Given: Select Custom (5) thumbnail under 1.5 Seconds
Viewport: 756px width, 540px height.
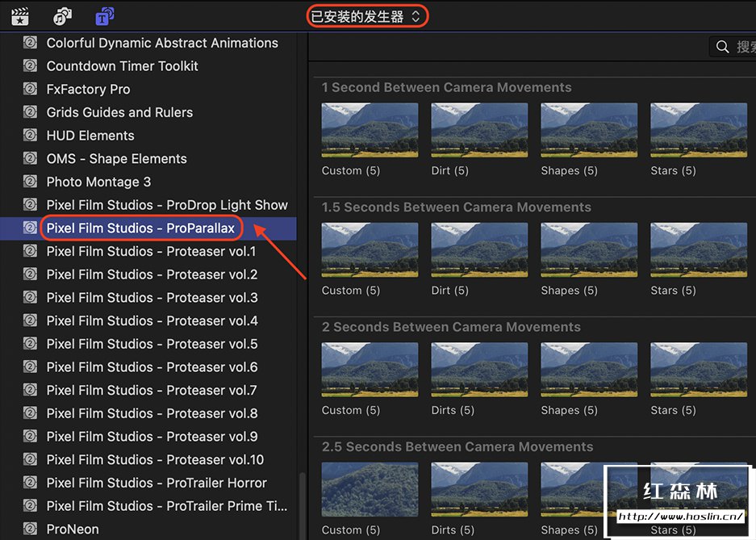Looking at the screenshot, I should click(370, 249).
